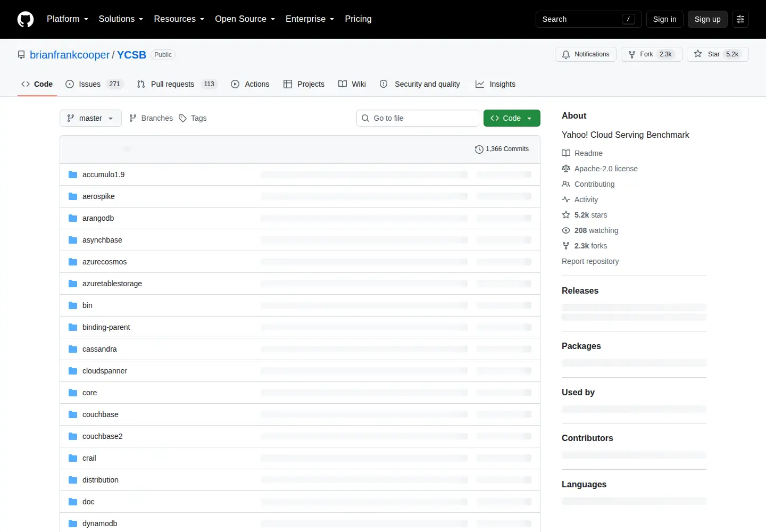Viewport: 766px width, 532px height.
Task: Click the pulse icon beside Activity
Action: click(x=566, y=199)
